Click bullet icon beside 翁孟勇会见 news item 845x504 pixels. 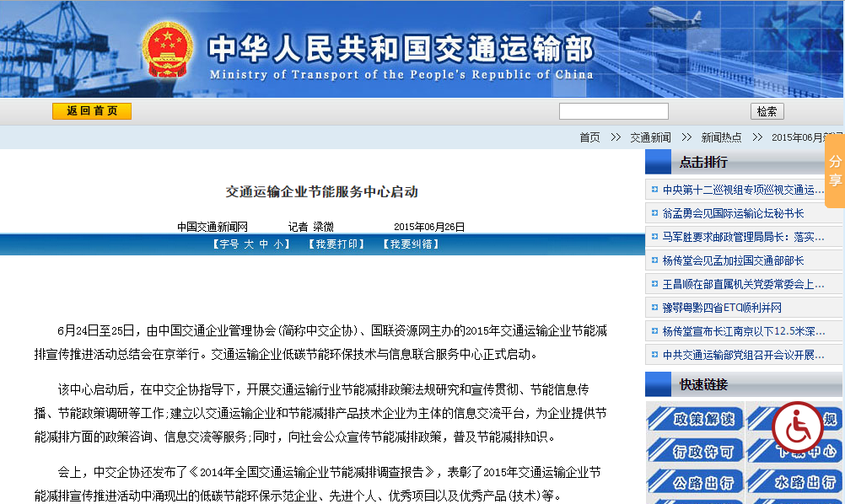[x=654, y=212]
